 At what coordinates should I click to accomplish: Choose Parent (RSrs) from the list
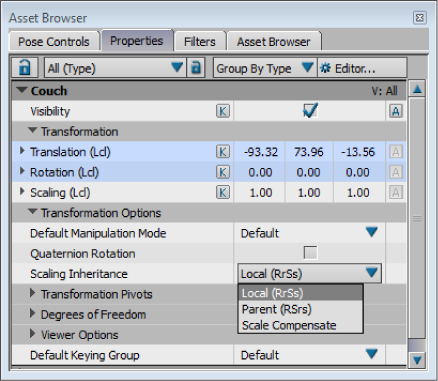(x=300, y=309)
